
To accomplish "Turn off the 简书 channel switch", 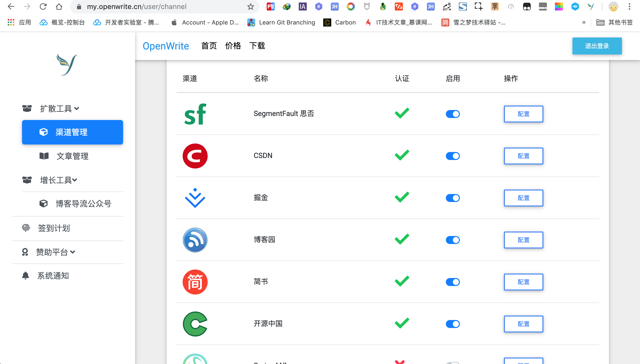I will 452,282.
